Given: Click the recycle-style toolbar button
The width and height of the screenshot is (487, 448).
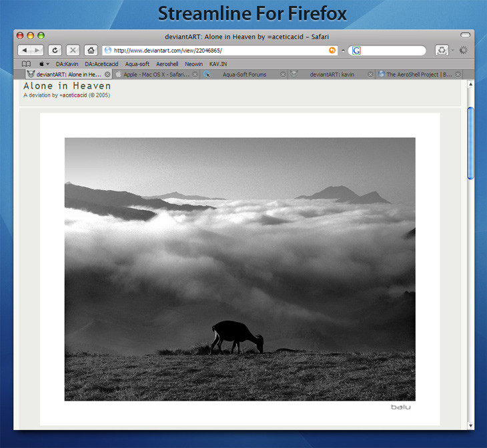Looking at the screenshot, I should click(442, 50).
